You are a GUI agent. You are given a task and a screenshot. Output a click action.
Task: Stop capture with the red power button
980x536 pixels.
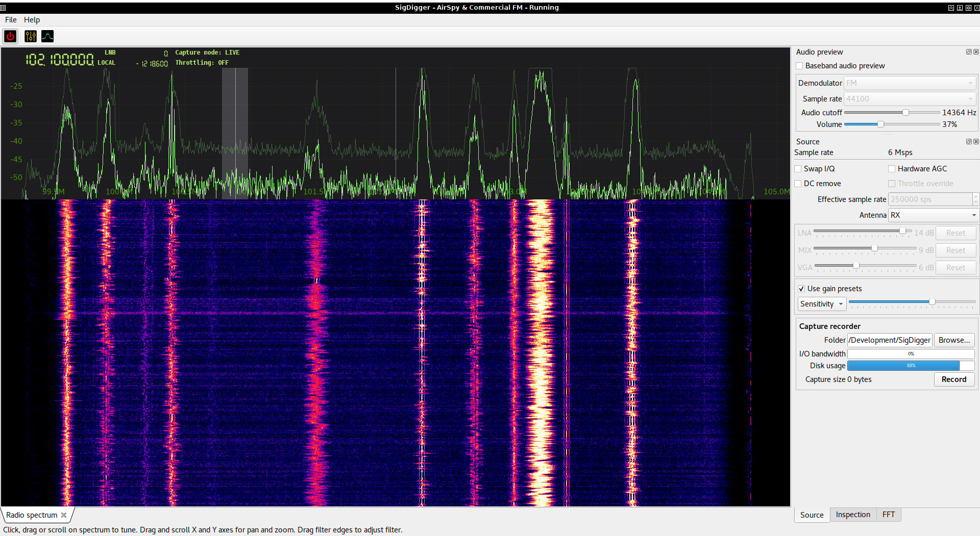(x=10, y=36)
